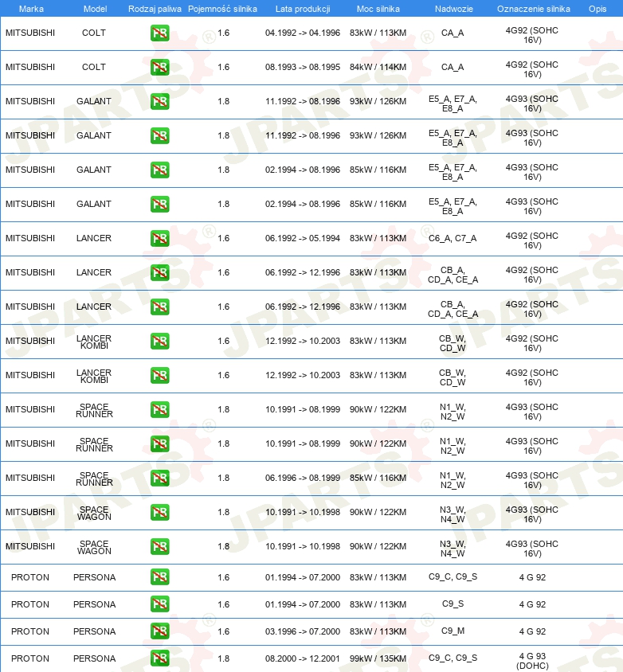623x672 pixels.
Task: Click the date range 08.2000 -> 12.2001
Action: pos(303,658)
